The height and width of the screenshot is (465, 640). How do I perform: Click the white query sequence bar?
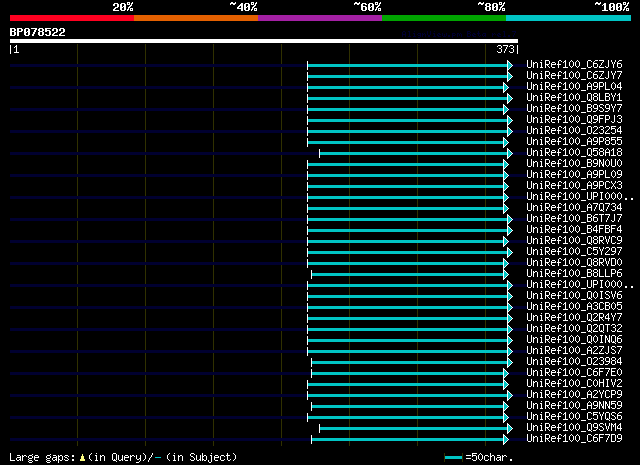coord(264,41)
